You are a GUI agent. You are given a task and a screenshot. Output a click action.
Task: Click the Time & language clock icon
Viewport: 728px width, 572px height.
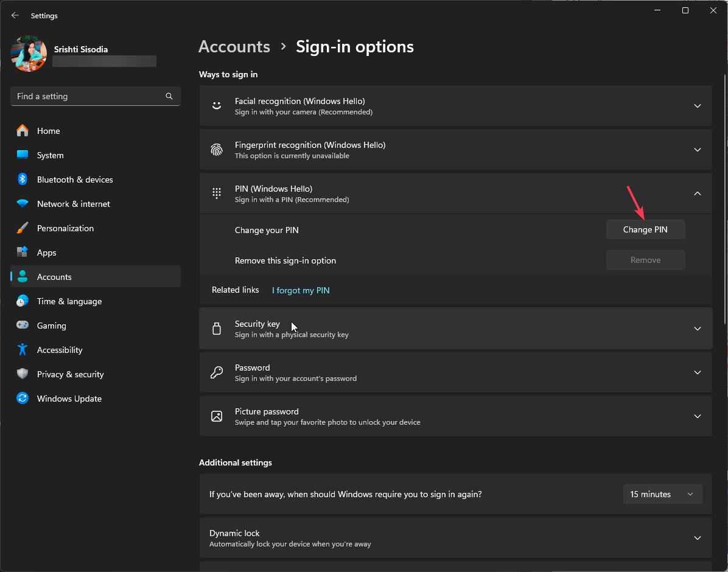tap(23, 301)
